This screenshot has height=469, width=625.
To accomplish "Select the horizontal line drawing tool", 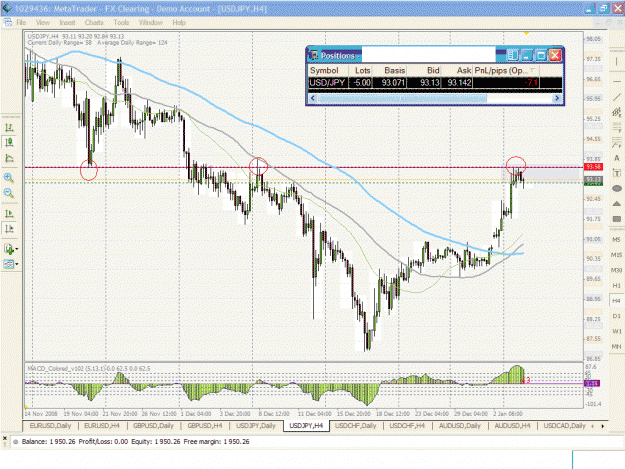I will click(x=617, y=82).
